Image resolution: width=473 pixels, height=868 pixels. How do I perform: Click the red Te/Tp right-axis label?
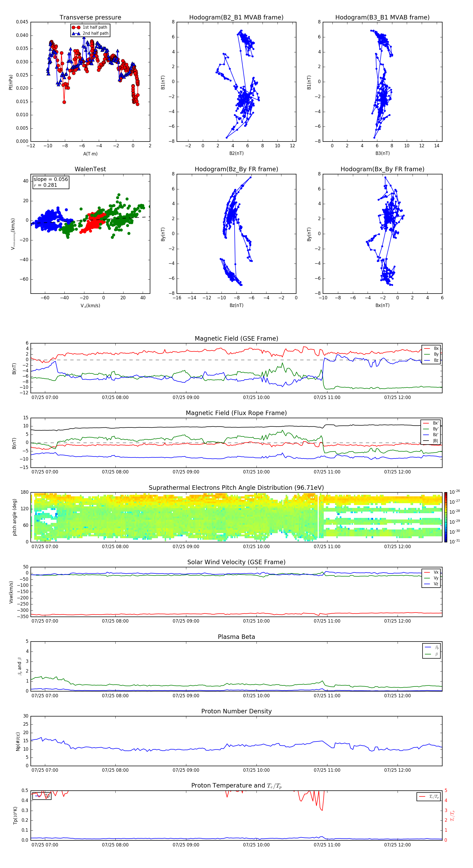(453, 815)
